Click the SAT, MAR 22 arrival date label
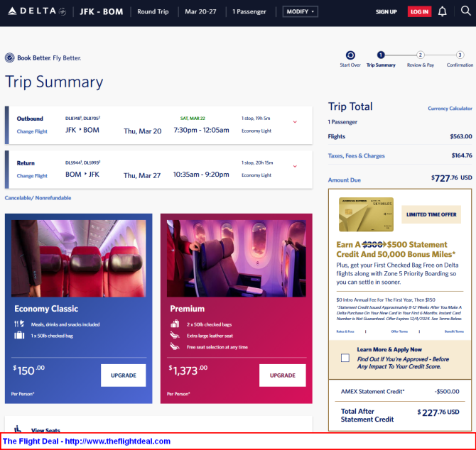Viewport: 476px width, 450px height. coord(193,119)
